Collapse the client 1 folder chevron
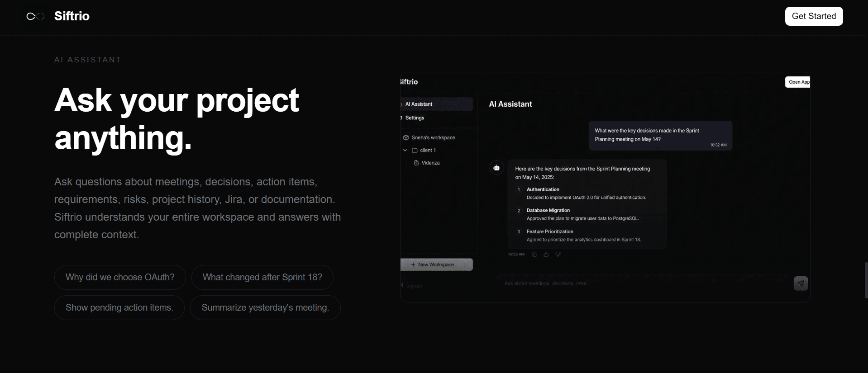The image size is (868, 373). (x=405, y=150)
